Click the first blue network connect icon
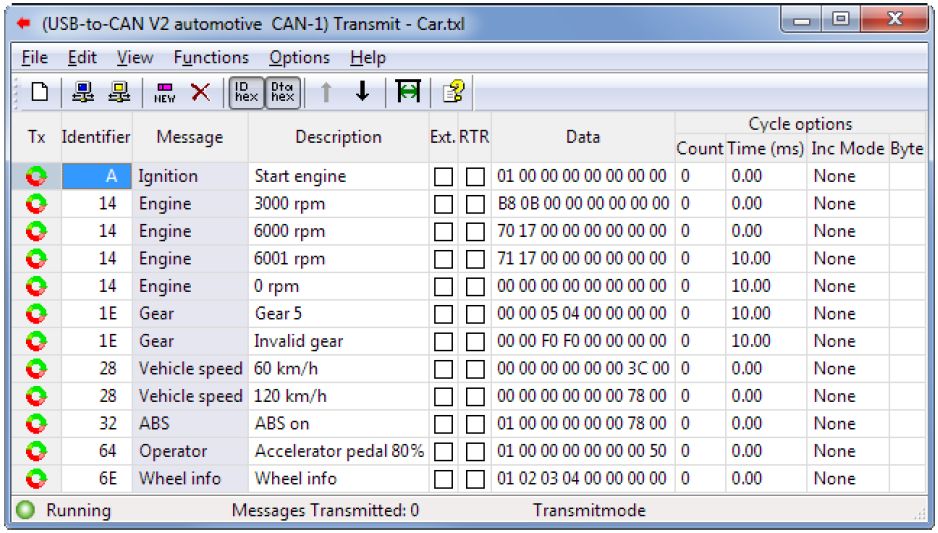The width and height of the screenshot is (938, 533). [83, 92]
